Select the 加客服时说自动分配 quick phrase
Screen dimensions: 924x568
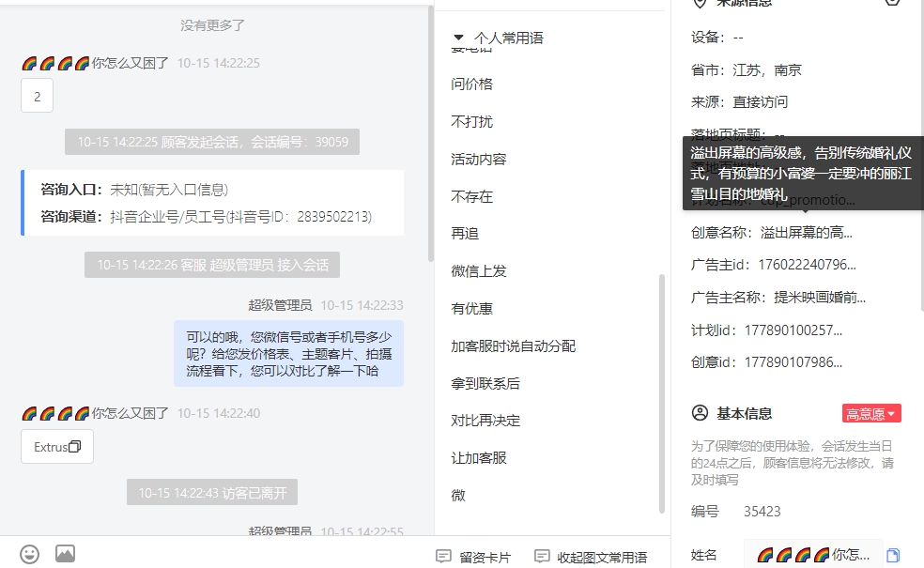point(514,345)
